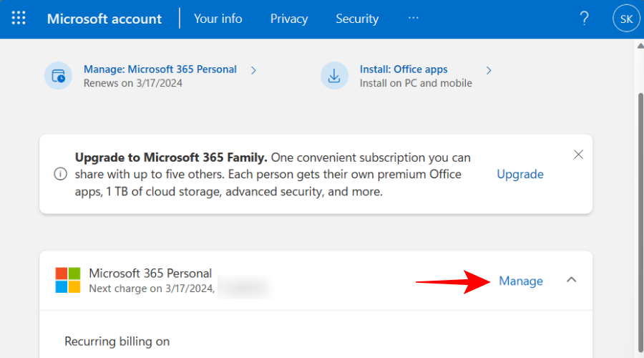Screen dimensions: 644x358
Task: Switch to the Your info tab
Action: pos(218,19)
